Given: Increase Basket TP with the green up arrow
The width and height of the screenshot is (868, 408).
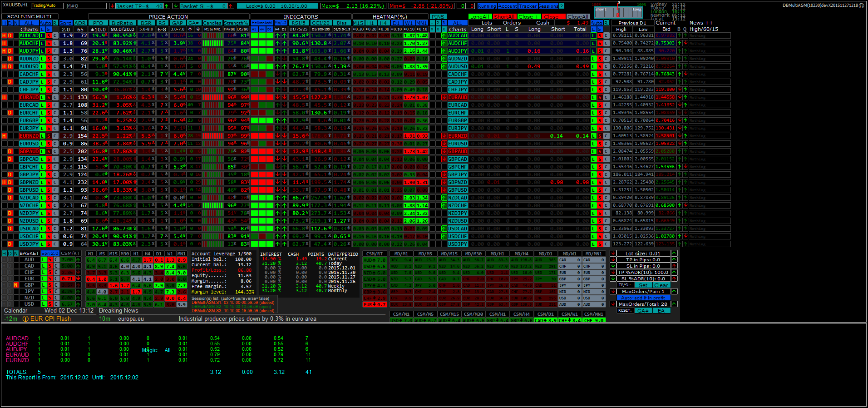Looking at the screenshot, I should point(167,6).
